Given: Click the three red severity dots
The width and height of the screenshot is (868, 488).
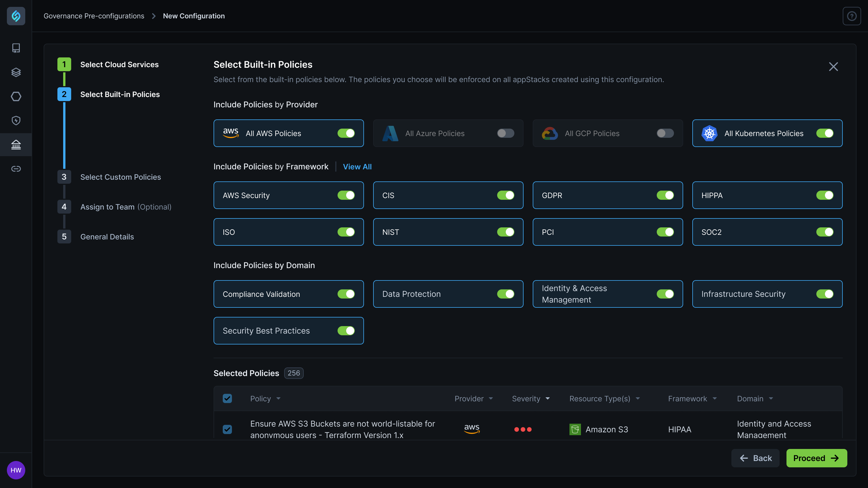Looking at the screenshot, I should click(x=523, y=429).
